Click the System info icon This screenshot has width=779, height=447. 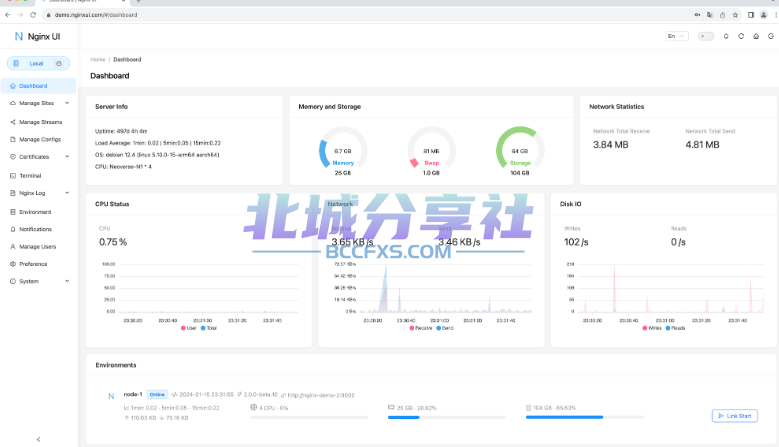[13, 281]
